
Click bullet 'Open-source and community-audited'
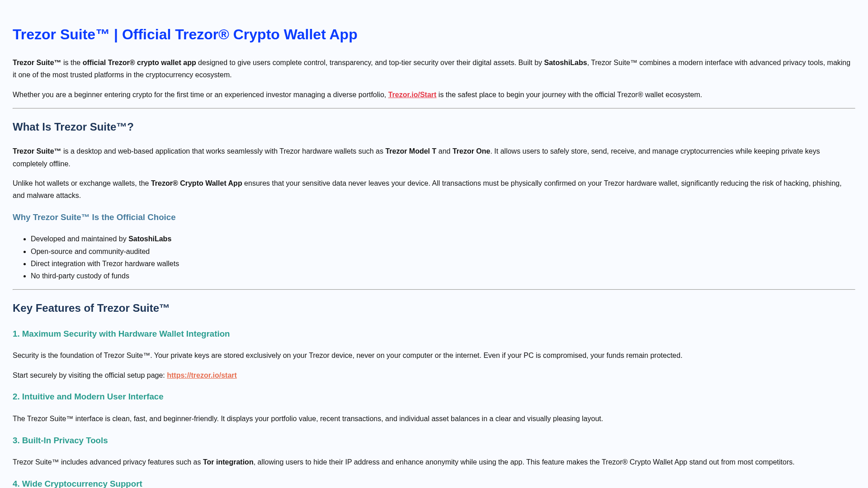[90, 252]
